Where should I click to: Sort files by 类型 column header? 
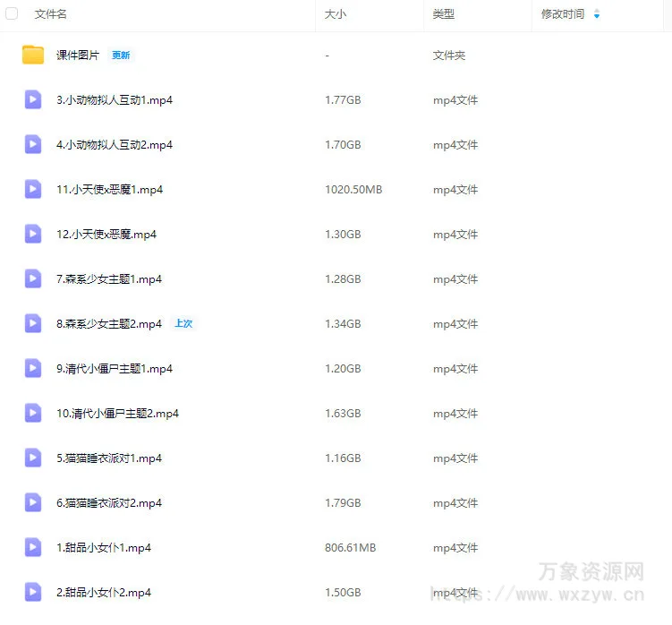coord(444,14)
